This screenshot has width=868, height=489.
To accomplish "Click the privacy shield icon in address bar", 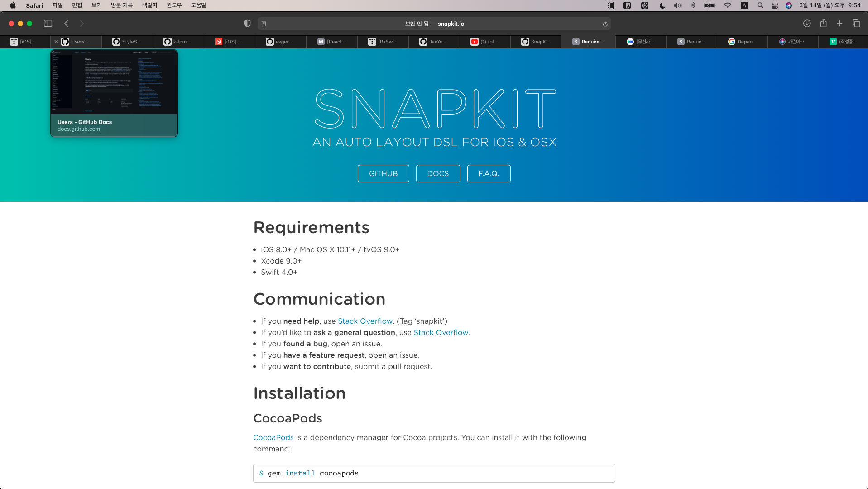I will tap(247, 24).
